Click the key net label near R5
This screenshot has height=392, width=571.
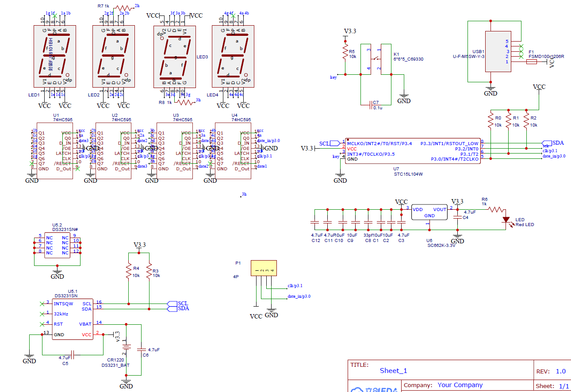tap(333, 77)
